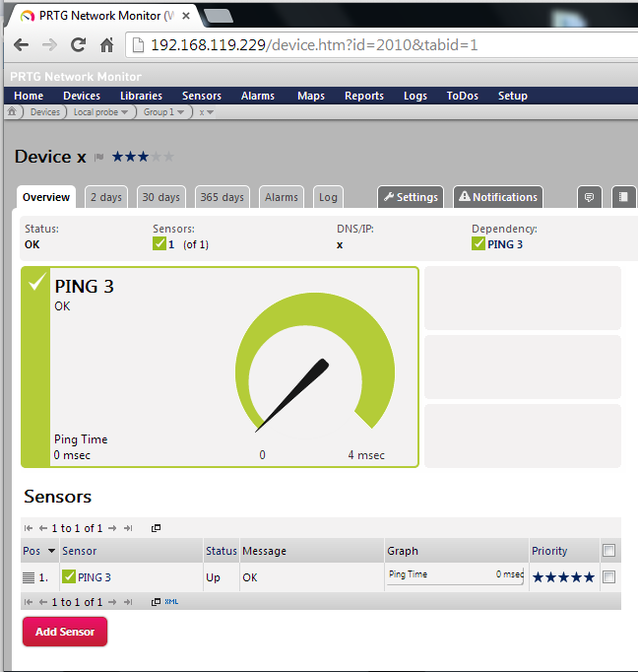Set device priority to three stars
638x672 pixels.
pyautogui.click(x=144, y=157)
